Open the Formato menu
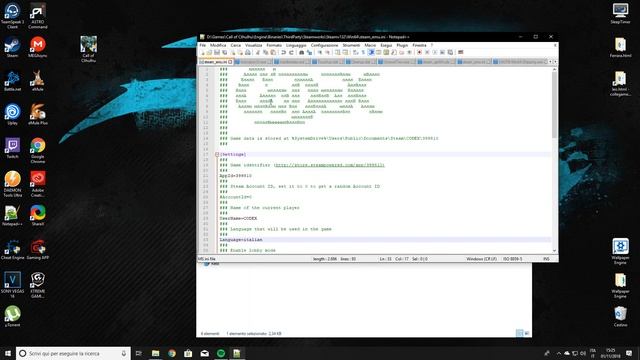Viewport: 640px width, 360px height. point(274,45)
